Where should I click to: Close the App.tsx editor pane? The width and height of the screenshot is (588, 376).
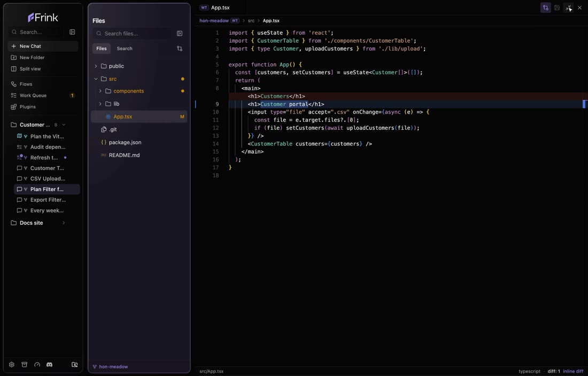coord(580,7)
